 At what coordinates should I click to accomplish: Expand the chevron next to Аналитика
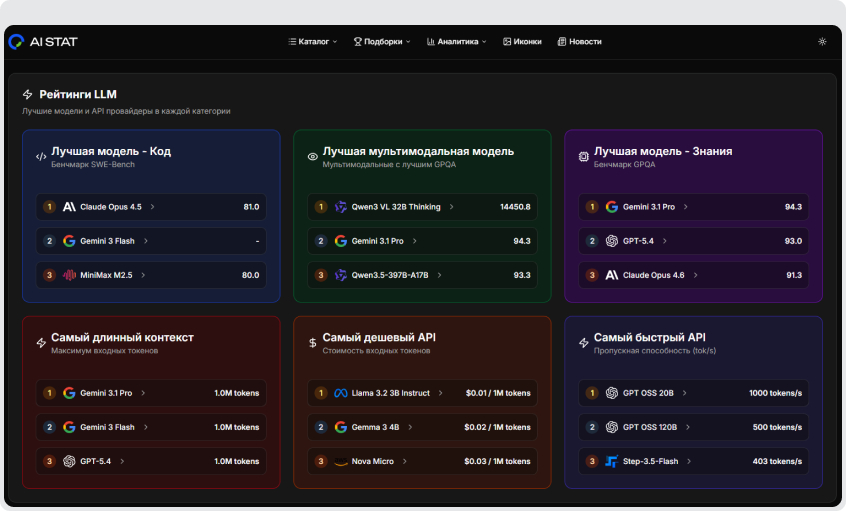[x=484, y=42]
